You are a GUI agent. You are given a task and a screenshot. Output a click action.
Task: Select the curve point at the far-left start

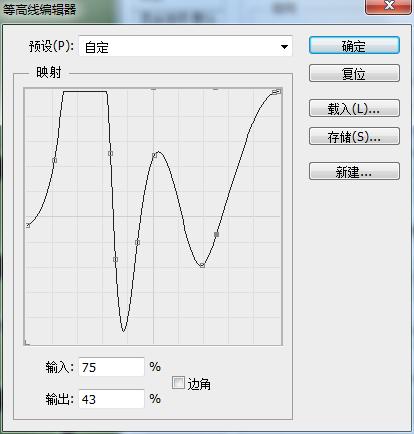point(28,226)
